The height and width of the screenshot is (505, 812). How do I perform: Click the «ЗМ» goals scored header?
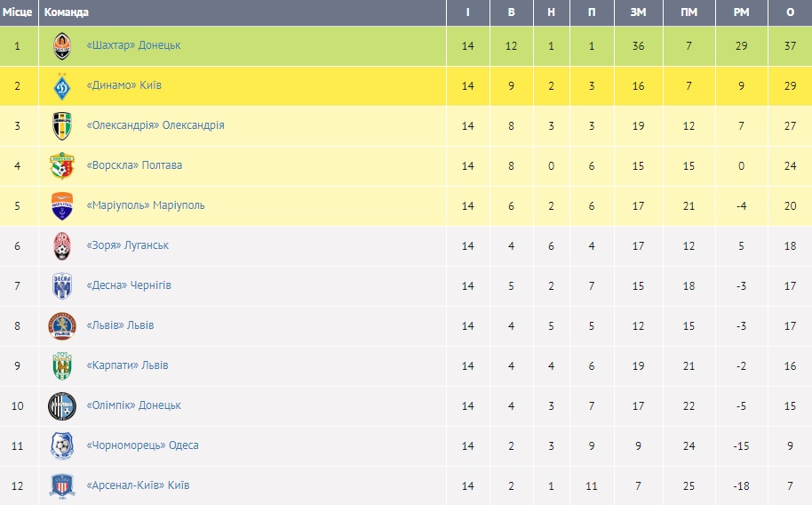point(638,12)
